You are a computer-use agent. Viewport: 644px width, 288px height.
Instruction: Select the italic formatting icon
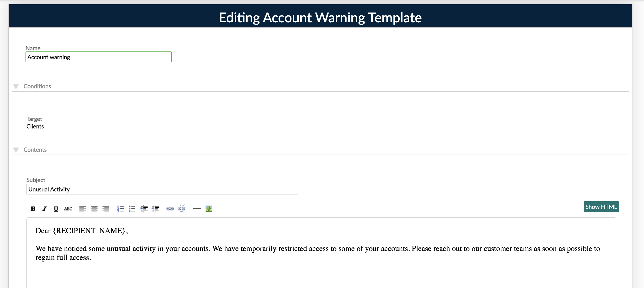44,209
